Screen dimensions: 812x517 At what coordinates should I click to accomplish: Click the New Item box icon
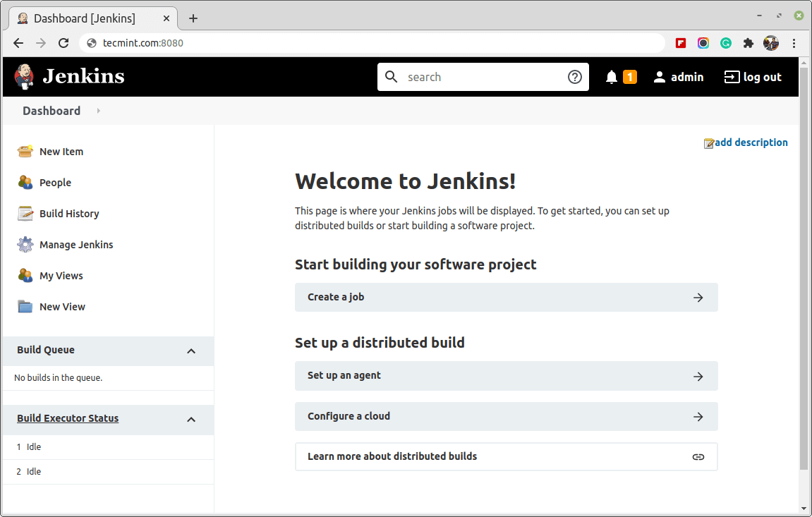25,151
